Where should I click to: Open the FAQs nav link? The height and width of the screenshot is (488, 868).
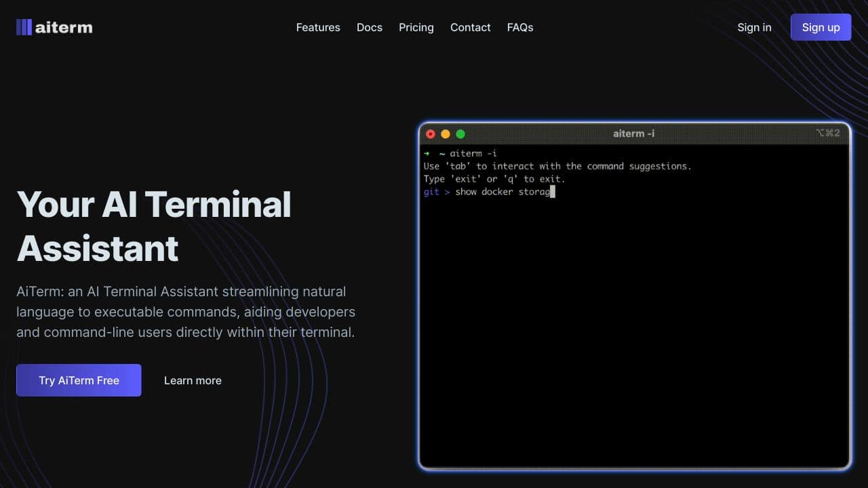pyautogui.click(x=520, y=27)
